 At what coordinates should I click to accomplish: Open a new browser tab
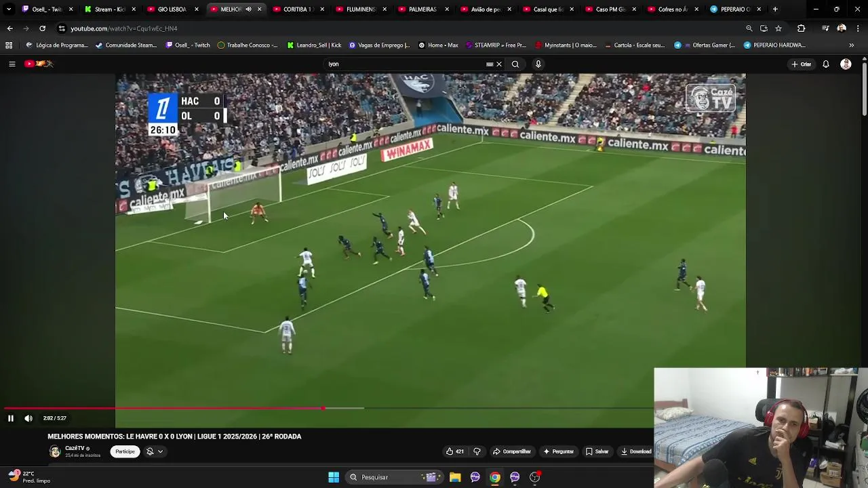[x=775, y=9]
